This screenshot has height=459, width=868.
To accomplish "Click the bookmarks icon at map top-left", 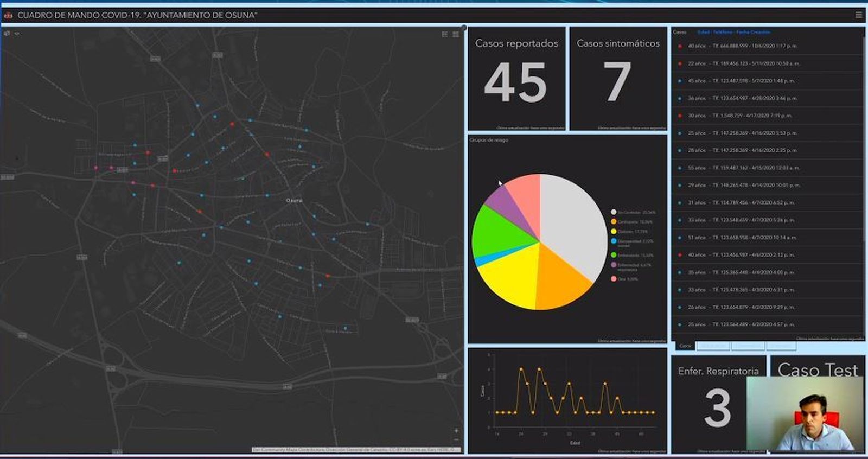I will point(7,34).
